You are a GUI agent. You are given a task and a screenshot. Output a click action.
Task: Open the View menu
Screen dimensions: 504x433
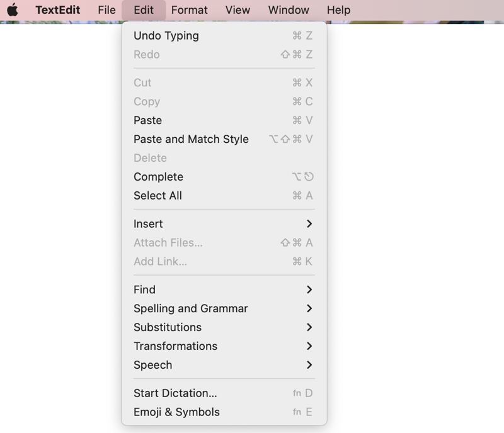pyautogui.click(x=238, y=10)
